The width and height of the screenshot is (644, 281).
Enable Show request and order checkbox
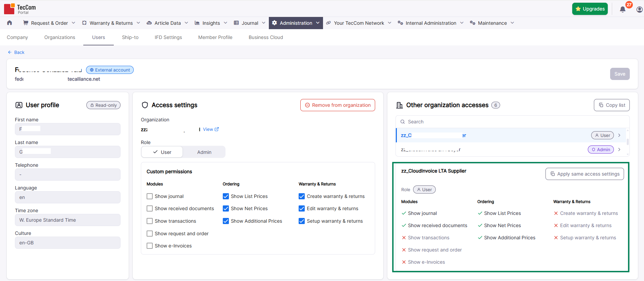150,234
